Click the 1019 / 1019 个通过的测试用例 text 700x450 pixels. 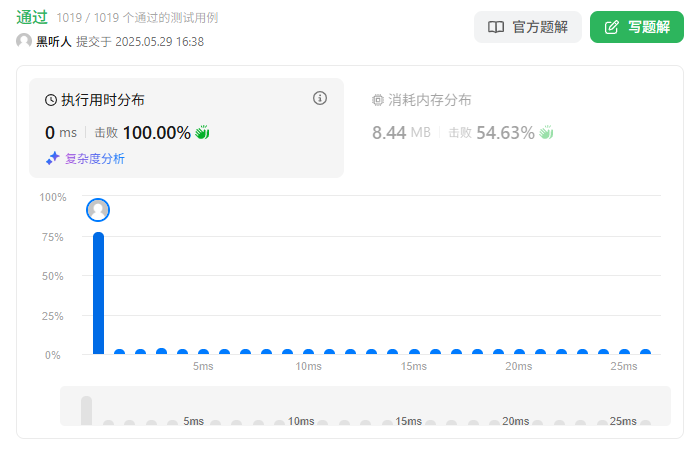(138, 18)
